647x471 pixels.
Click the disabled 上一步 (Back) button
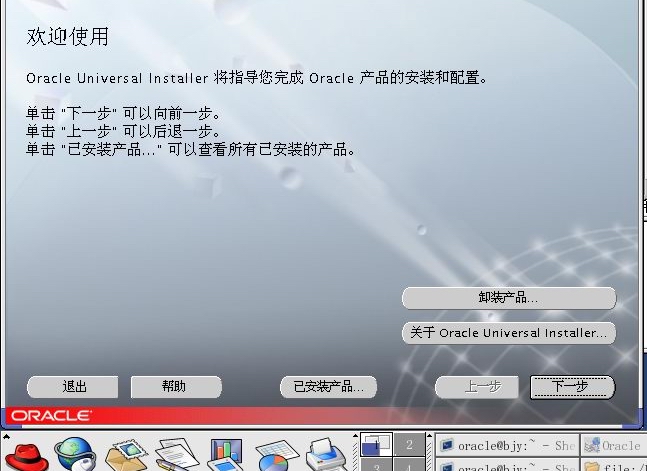[476, 386]
